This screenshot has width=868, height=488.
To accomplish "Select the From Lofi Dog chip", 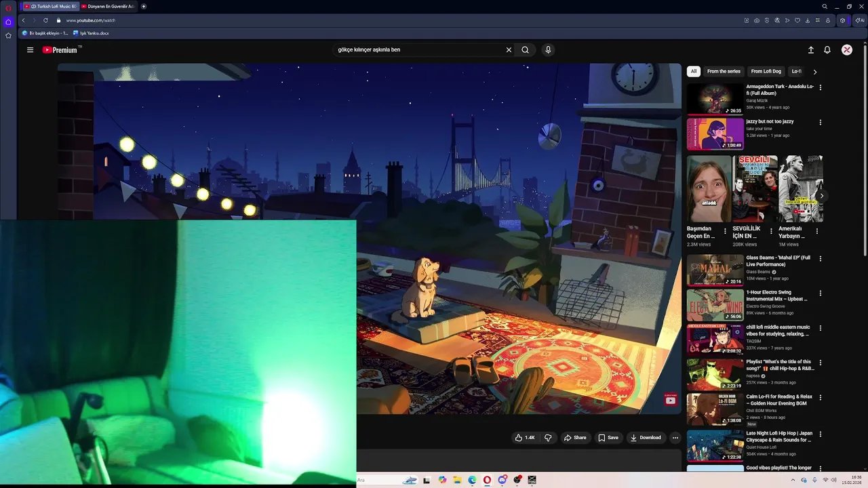I will point(766,71).
